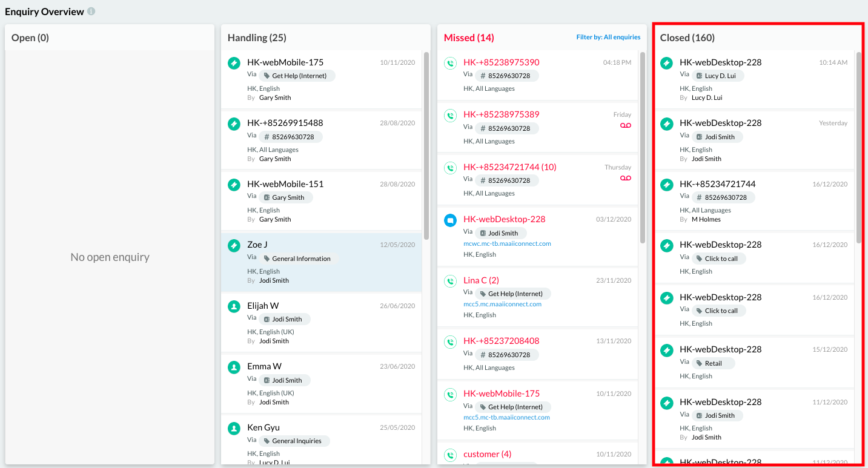The width and height of the screenshot is (868, 468).
Task: Click the phone icon of HK-+85238975390 missed call
Action: (450, 63)
